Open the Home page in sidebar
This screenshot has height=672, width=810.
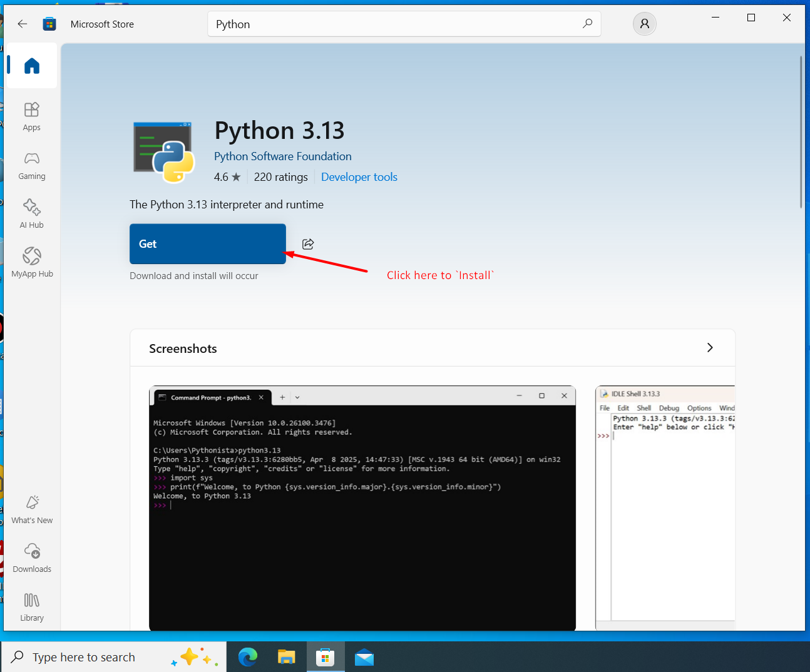pyautogui.click(x=32, y=66)
